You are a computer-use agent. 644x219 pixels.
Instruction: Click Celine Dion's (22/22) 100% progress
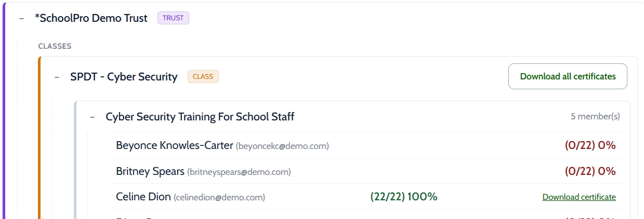point(404,197)
